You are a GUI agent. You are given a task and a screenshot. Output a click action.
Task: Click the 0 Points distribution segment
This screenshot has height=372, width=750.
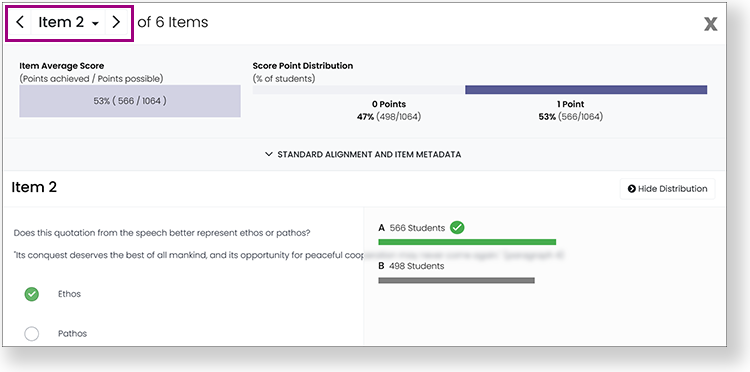[359, 90]
